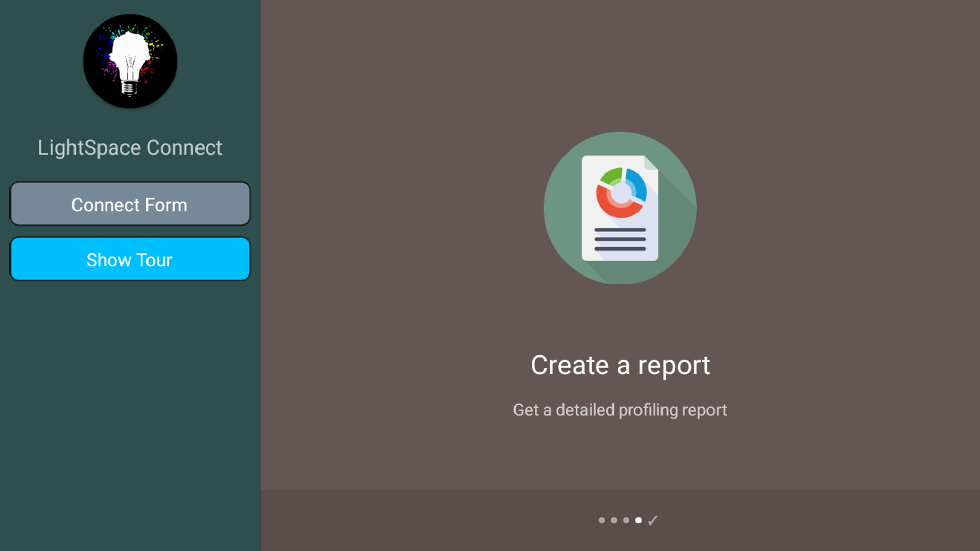Image resolution: width=980 pixels, height=551 pixels.
Task: Select the highlighted fourth page dot
Action: (x=639, y=520)
